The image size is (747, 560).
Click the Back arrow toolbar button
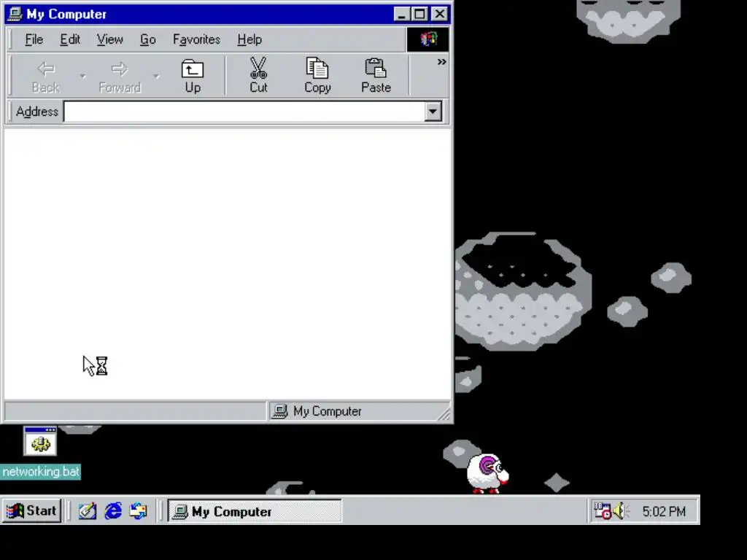(x=46, y=76)
